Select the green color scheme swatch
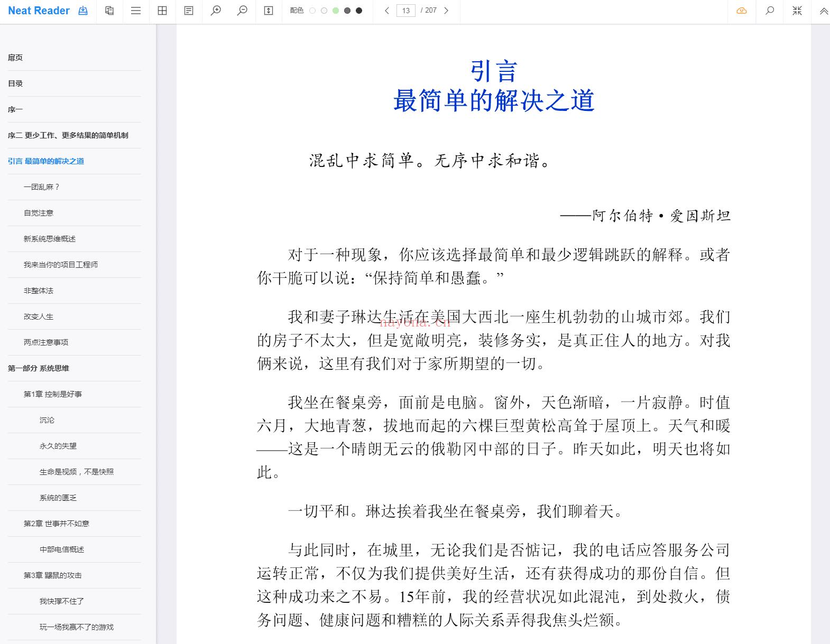Screen dimensions: 830x644 click(x=336, y=11)
